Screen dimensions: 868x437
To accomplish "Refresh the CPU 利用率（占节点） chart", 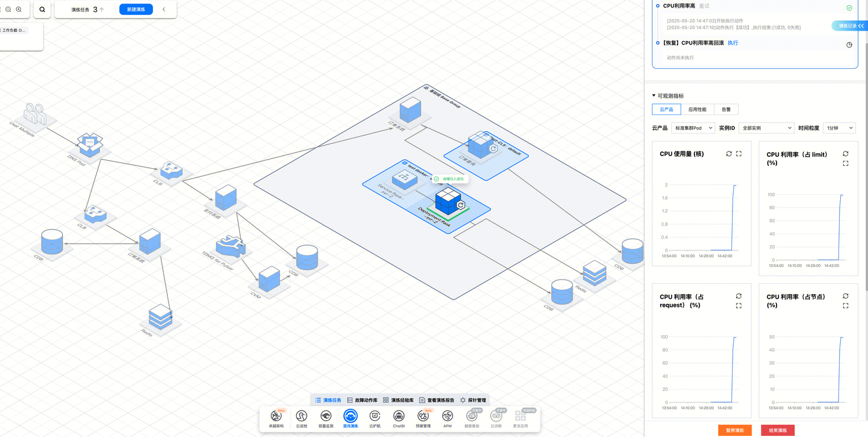I will [845, 296].
